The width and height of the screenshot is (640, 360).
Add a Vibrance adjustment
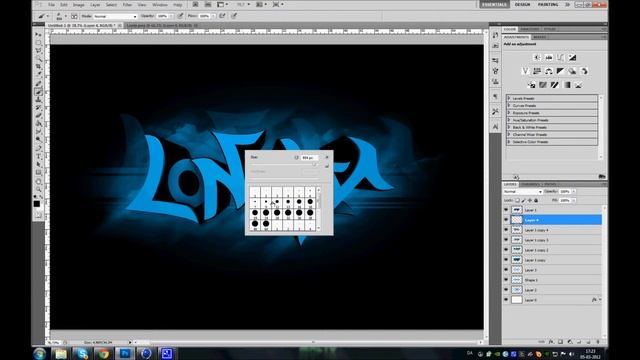click(x=525, y=71)
